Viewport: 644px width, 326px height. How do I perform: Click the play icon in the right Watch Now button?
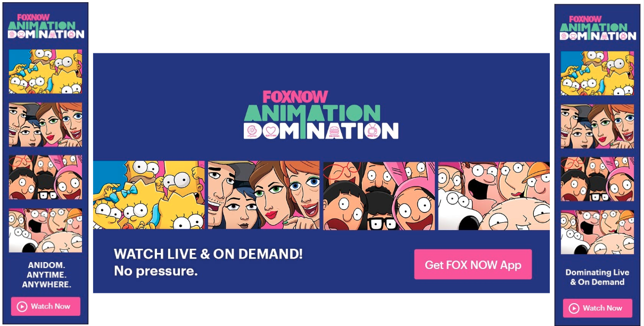pyautogui.click(x=574, y=308)
